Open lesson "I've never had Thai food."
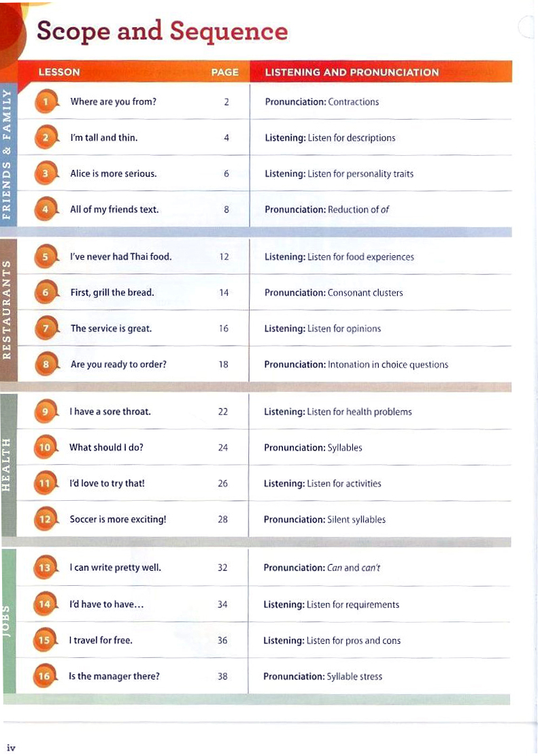The height and width of the screenshot is (756, 538). coord(120,257)
